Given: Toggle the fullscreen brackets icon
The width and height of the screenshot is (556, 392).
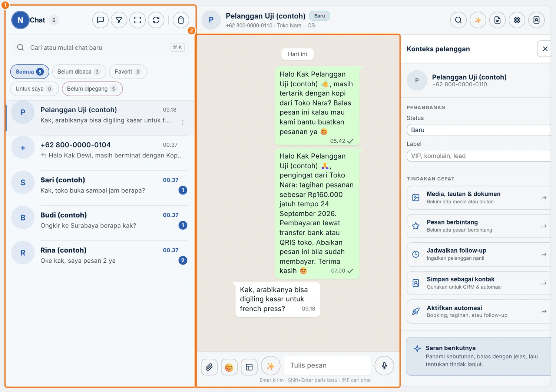Looking at the screenshot, I should 138,20.
